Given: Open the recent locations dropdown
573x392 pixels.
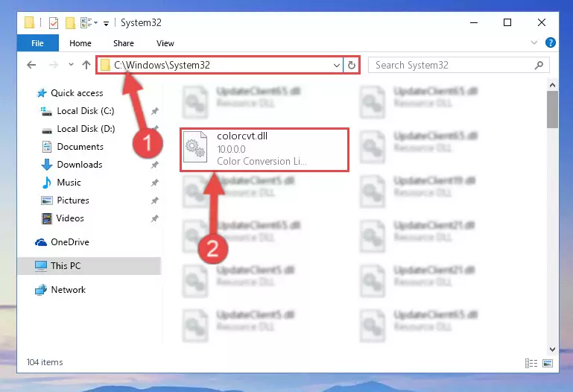Looking at the screenshot, I should pos(71,65).
